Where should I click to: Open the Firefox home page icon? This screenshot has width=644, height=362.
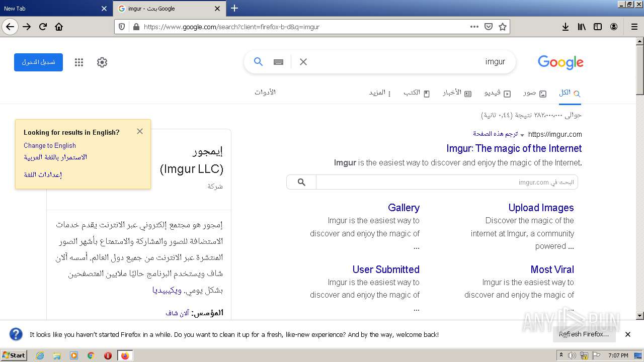coord(59,27)
